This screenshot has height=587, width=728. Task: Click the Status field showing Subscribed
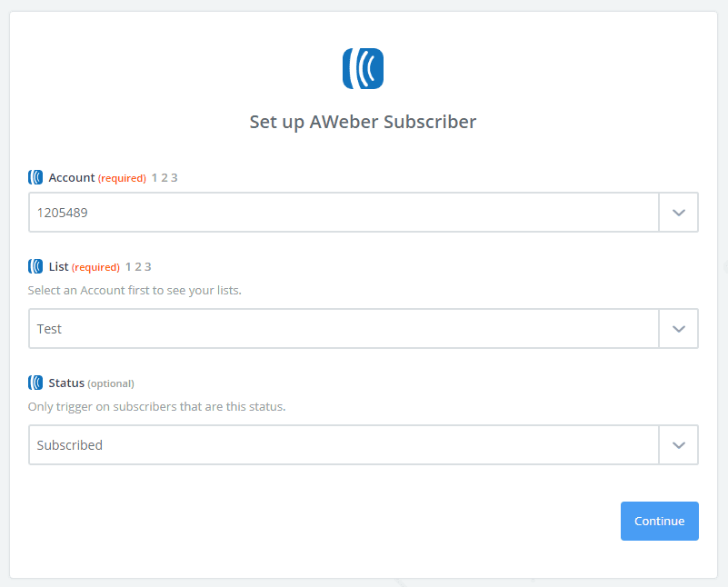[x=344, y=445]
